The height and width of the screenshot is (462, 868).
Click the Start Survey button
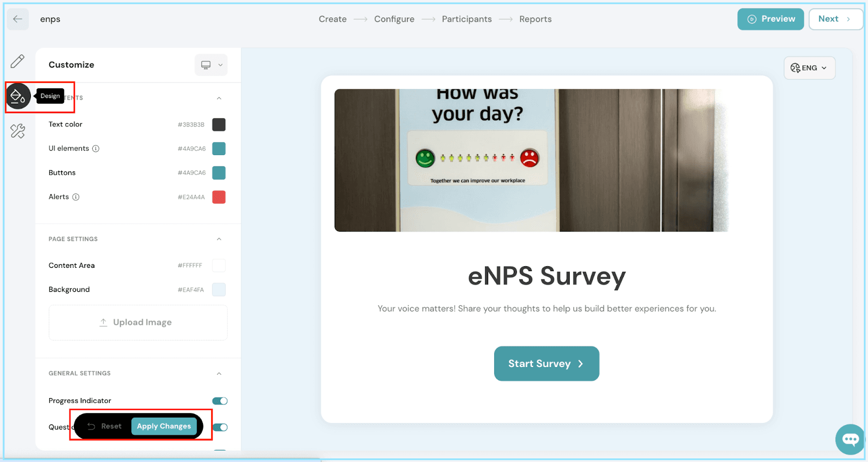(546, 364)
